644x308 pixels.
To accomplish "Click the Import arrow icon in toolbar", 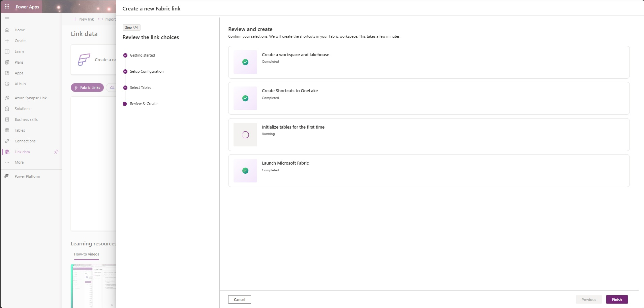I will [x=100, y=19].
